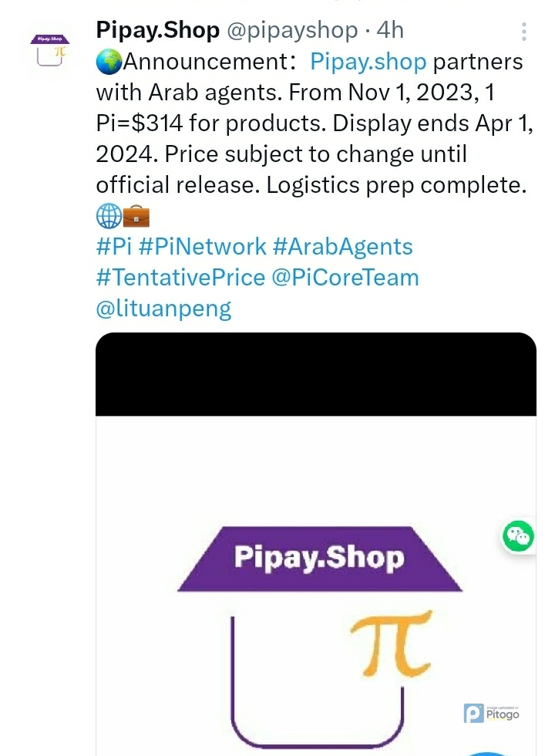
Task: Open the three-dot more options menu
Action: (x=524, y=32)
